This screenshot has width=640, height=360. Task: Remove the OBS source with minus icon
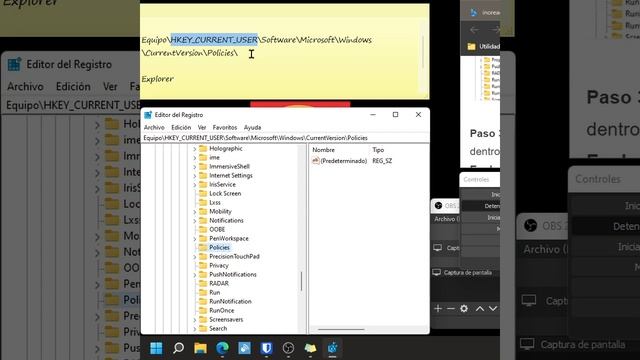pyautogui.click(x=451, y=309)
